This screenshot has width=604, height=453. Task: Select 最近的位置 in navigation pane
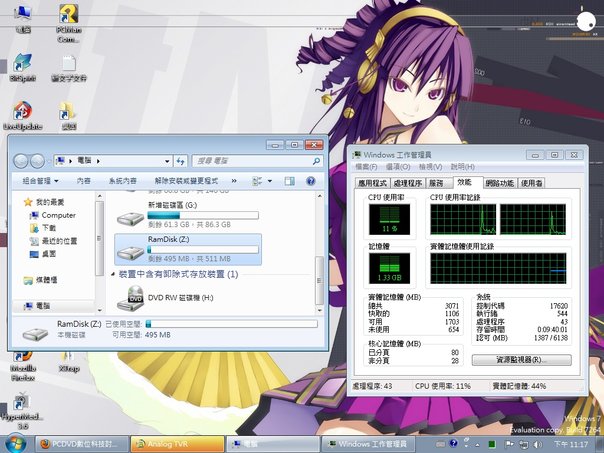[54, 241]
